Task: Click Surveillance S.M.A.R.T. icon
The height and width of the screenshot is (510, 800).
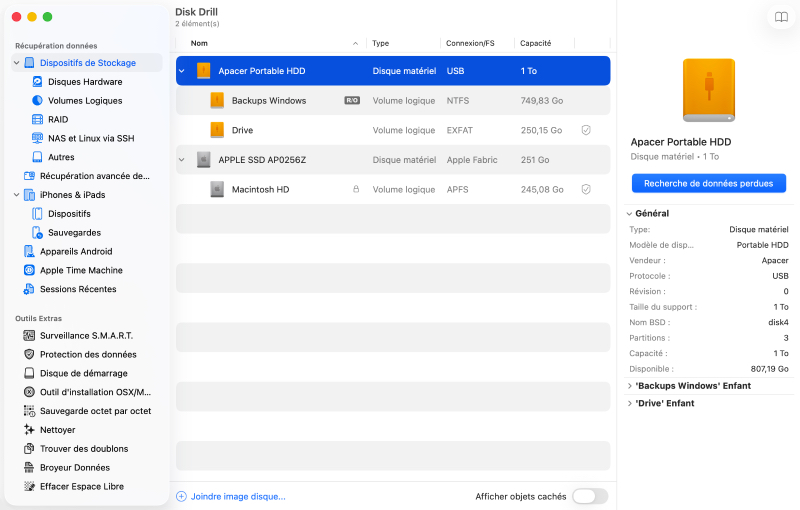Action: 29,336
